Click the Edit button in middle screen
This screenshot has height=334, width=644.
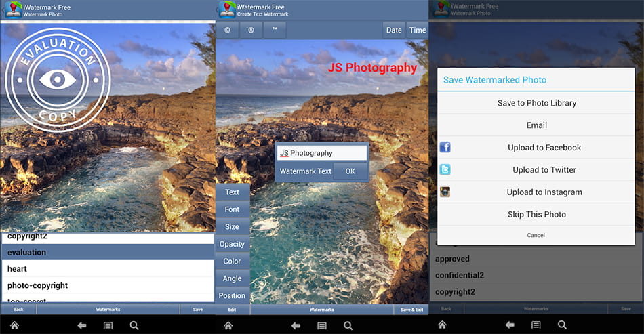coord(232,310)
